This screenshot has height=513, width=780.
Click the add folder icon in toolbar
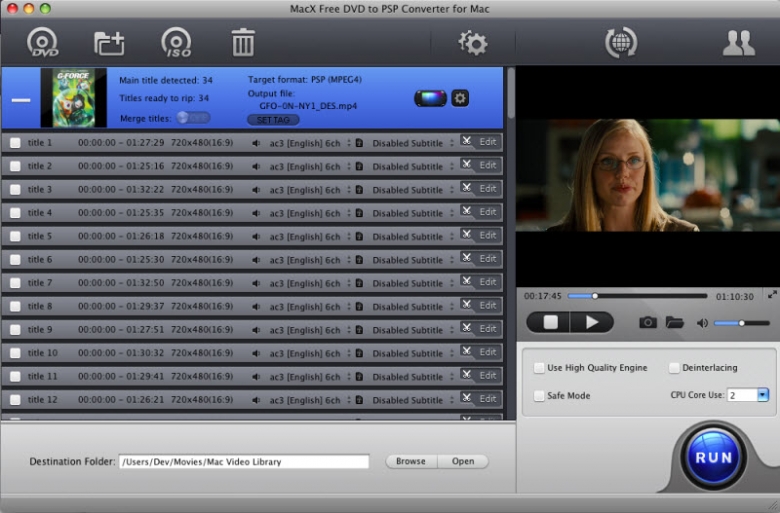[x=109, y=43]
